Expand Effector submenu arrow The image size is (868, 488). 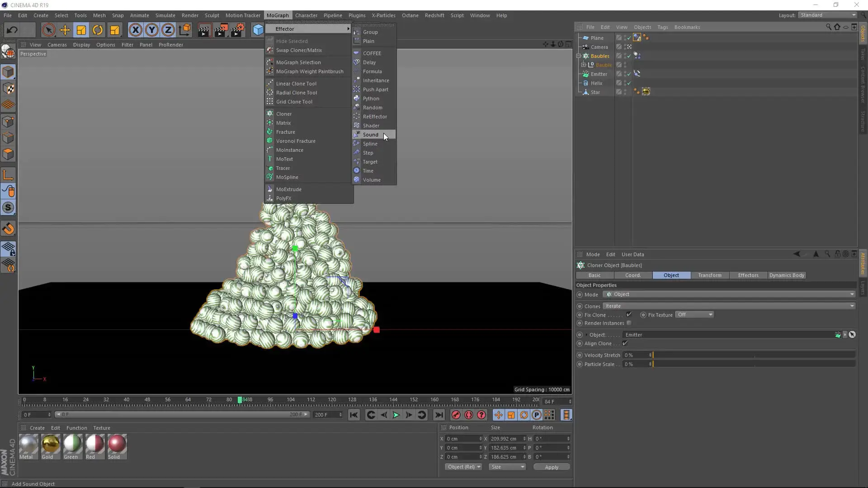[348, 29]
